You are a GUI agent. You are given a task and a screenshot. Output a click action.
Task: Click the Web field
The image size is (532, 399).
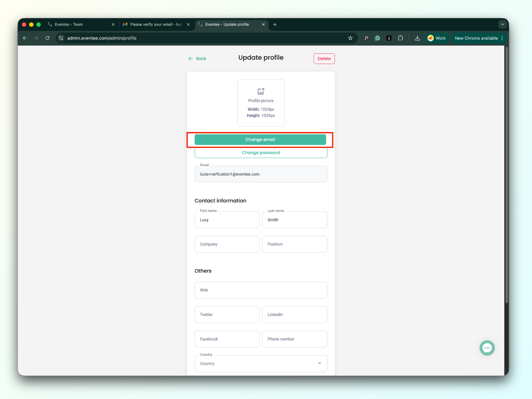click(261, 290)
